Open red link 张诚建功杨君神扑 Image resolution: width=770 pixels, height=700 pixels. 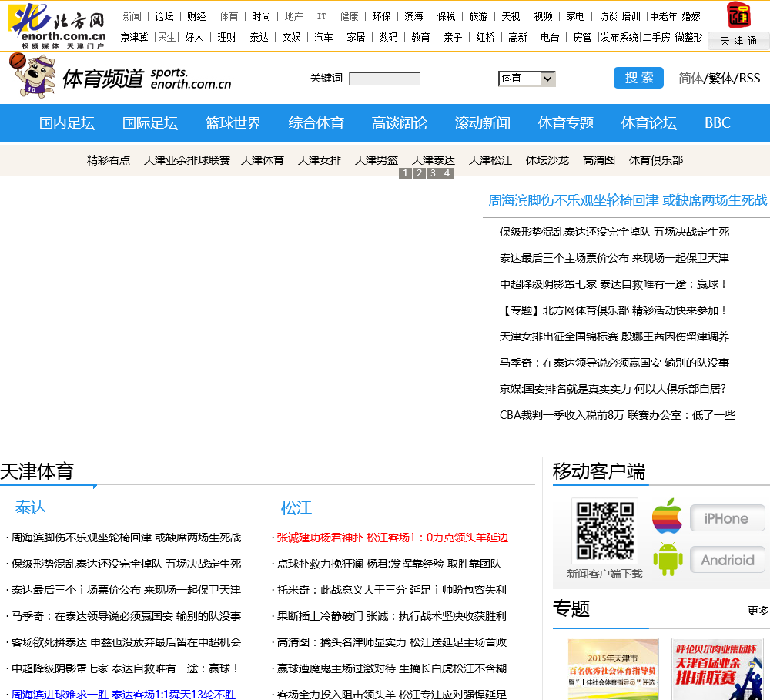click(x=393, y=538)
